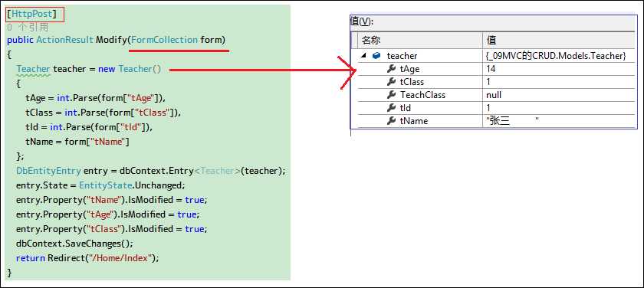The height and width of the screenshot is (288, 644).
Task: Select the TeachClass property name
Action: (422, 95)
